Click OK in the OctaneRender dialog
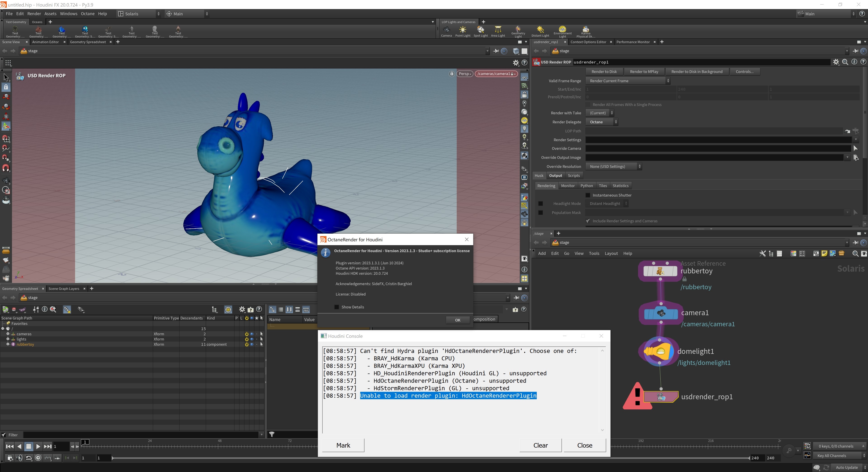868x472 pixels. (x=457, y=320)
